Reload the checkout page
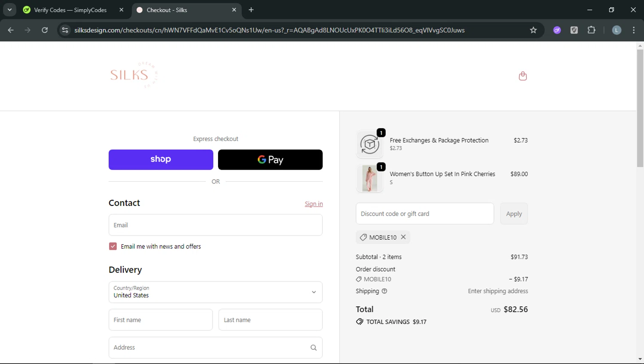The height and width of the screenshot is (364, 644). 45,30
